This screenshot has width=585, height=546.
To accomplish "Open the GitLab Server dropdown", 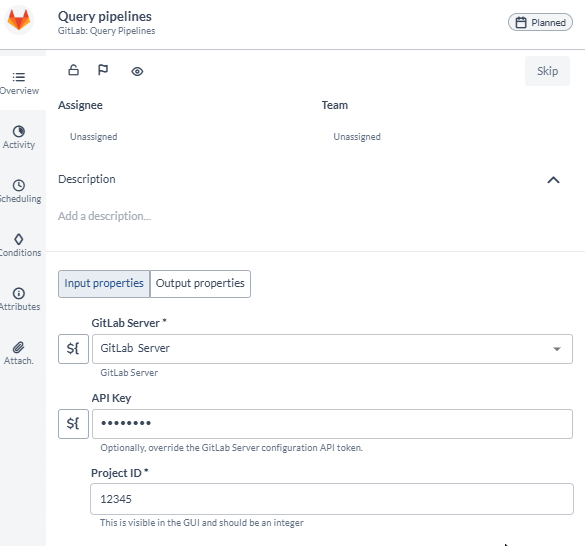I will (332, 349).
